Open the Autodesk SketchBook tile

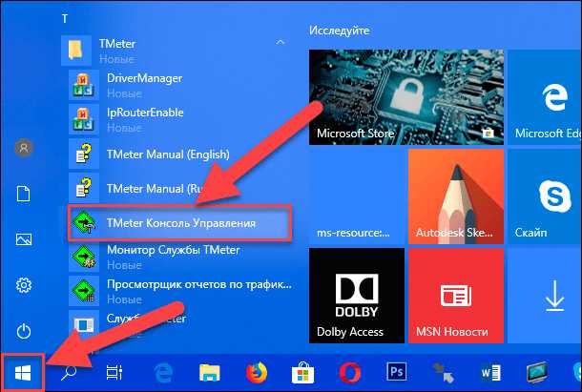(x=456, y=196)
